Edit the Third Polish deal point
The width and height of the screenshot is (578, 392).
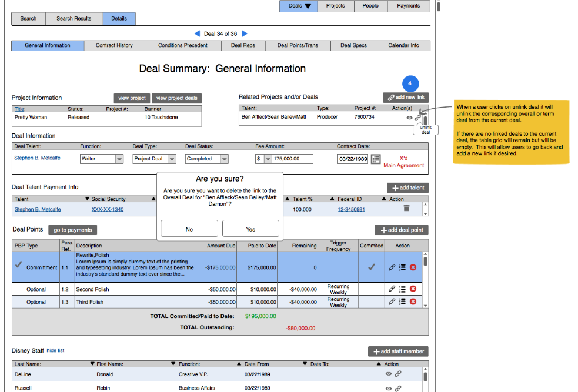392,301
